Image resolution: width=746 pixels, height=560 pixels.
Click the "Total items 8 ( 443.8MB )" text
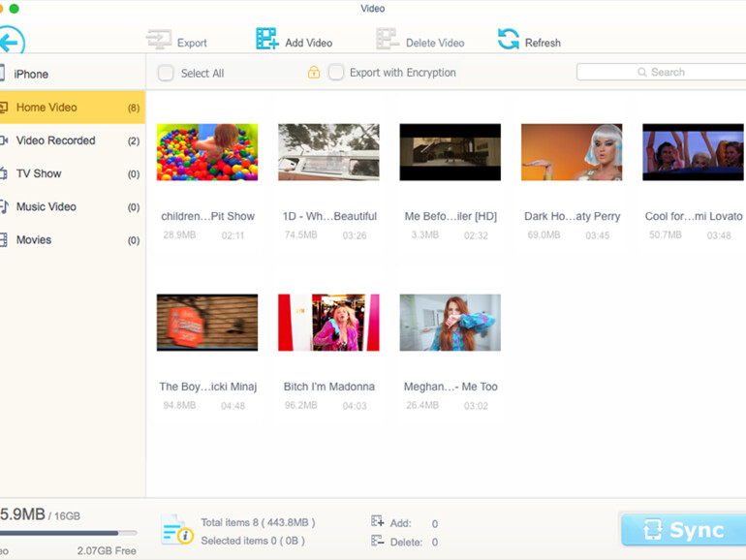258,522
